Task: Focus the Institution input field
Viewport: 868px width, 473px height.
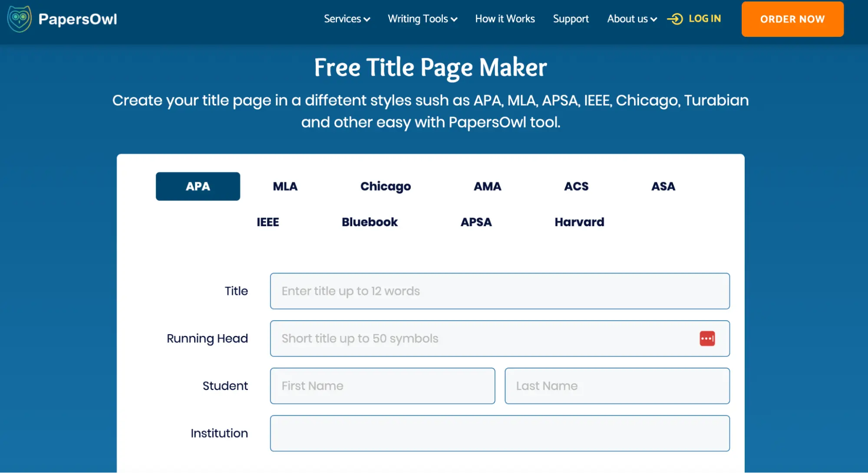Action: 500,434
